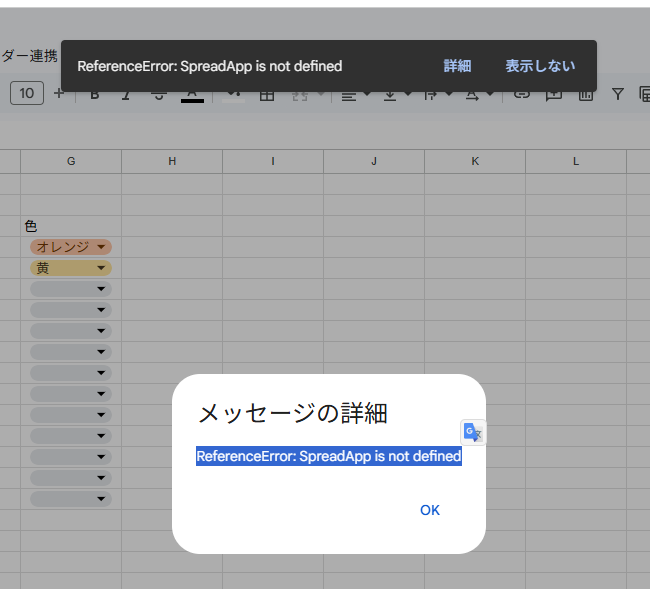Open the first empty dropdown below 黄

point(70,289)
